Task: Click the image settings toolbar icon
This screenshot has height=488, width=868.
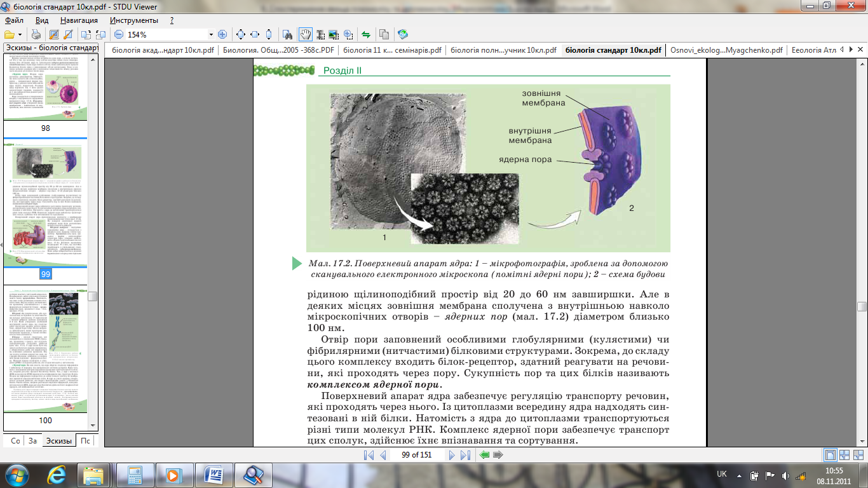Action: [x=54, y=34]
